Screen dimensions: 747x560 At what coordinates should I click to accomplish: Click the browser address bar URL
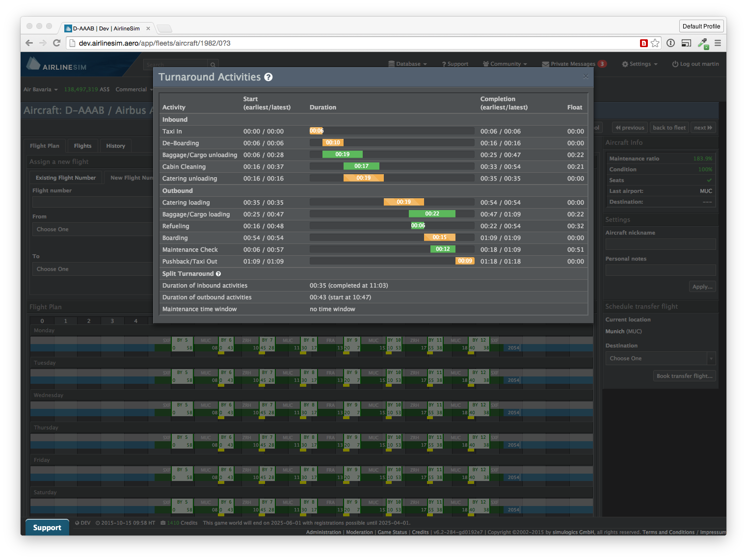[155, 43]
